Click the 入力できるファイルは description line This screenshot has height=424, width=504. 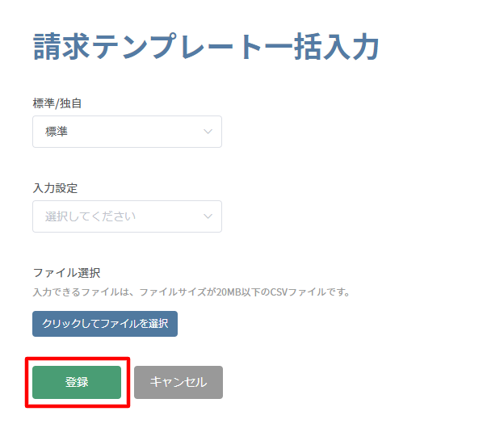point(191,292)
